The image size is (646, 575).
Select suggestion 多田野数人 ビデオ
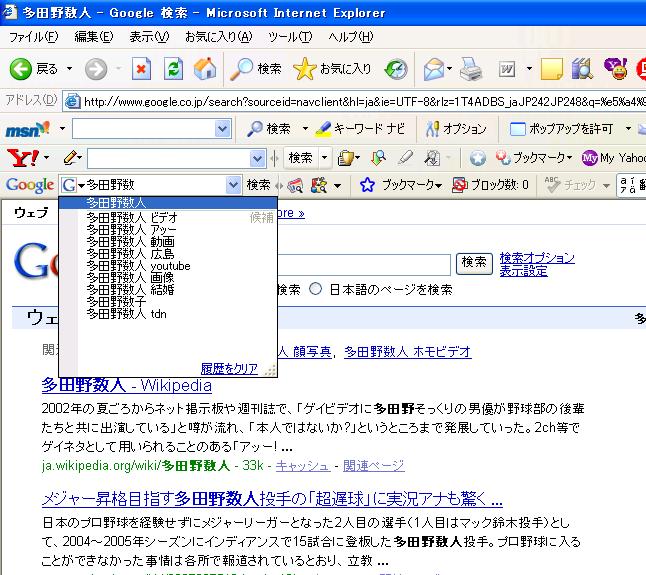tap(168, 217)
